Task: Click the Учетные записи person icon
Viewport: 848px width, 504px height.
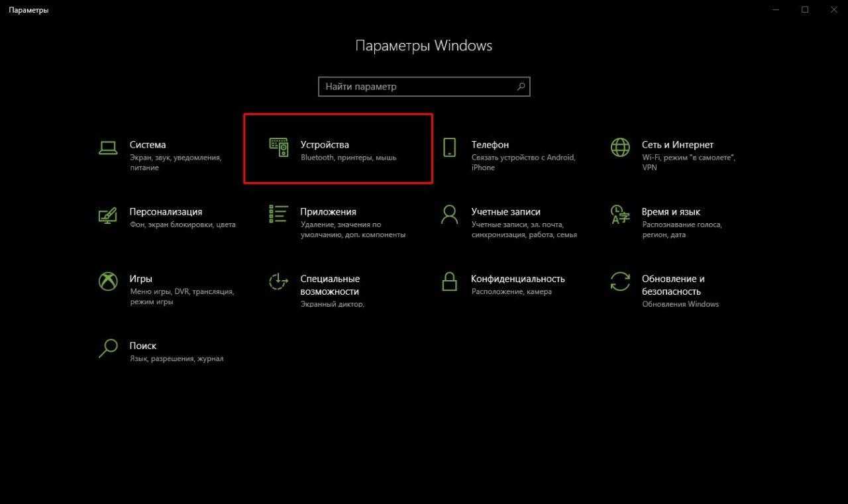Action: point(449,215)
